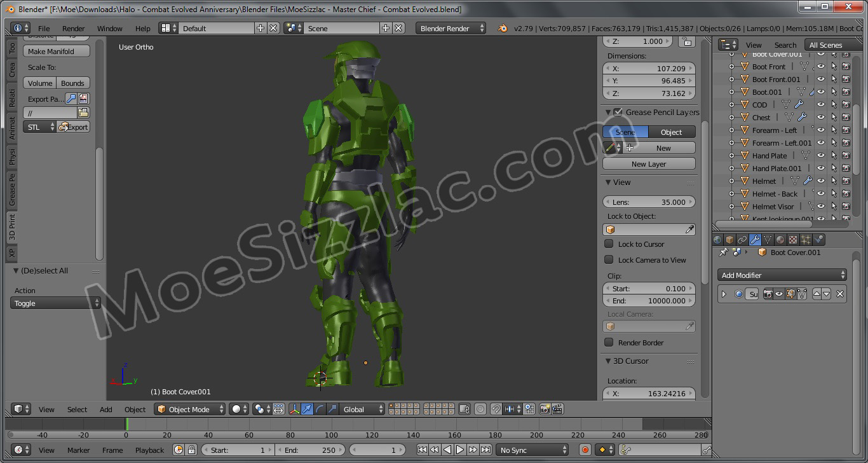This screenshot has width=868, height=463.
Task: Click the Materials properties tab icon
Action: click(x=781, y=240)
